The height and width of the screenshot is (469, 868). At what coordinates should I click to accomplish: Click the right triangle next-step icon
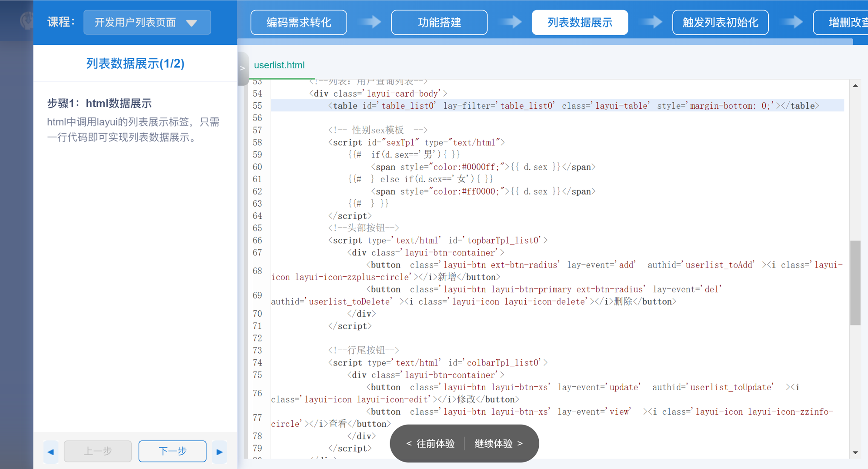220,452
